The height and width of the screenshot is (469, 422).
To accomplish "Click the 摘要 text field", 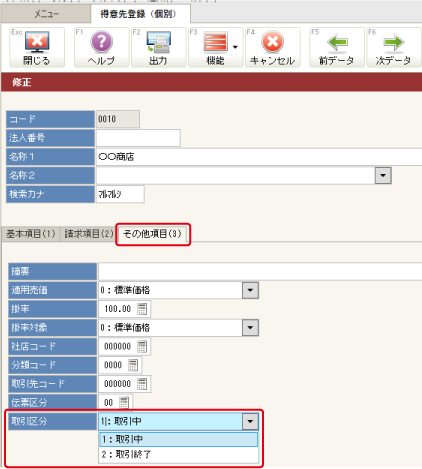I will [x=260, y=272].
